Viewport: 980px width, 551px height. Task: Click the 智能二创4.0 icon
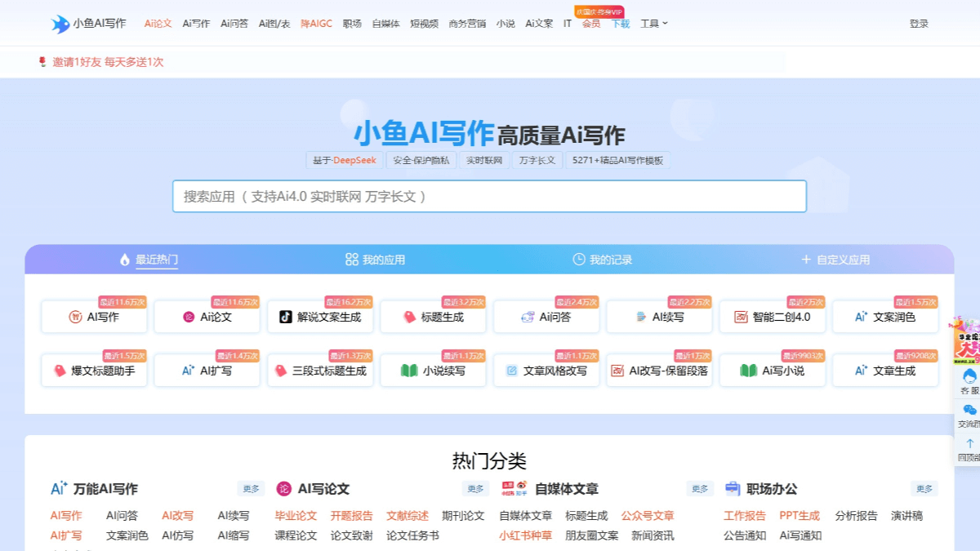[x=741, y=317]
